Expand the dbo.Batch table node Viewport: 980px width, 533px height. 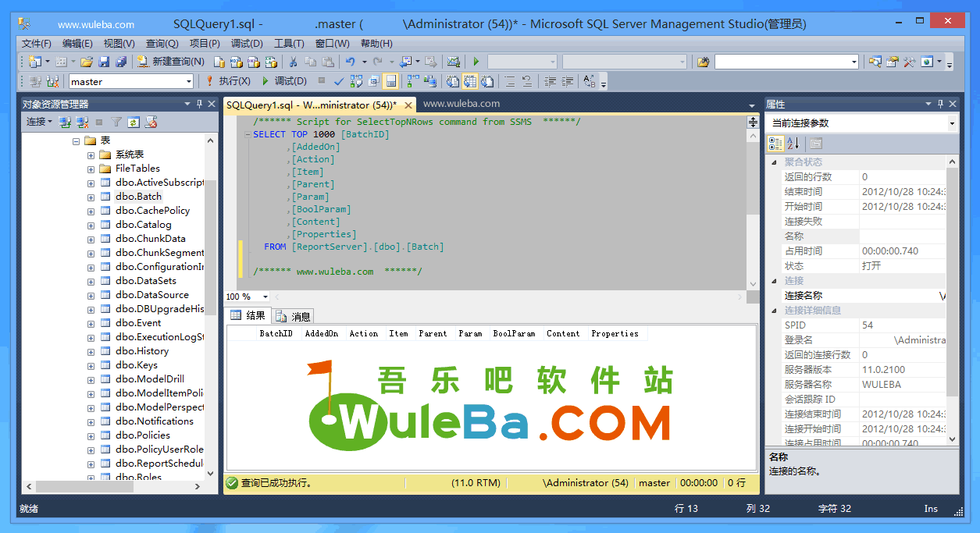pyautogui.click(x=91, y=197)
